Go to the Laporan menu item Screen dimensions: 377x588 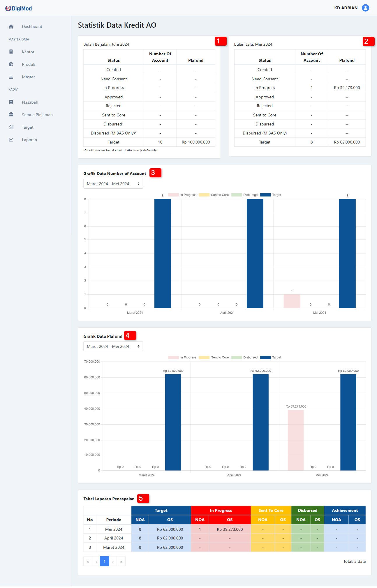coord(29,140)
